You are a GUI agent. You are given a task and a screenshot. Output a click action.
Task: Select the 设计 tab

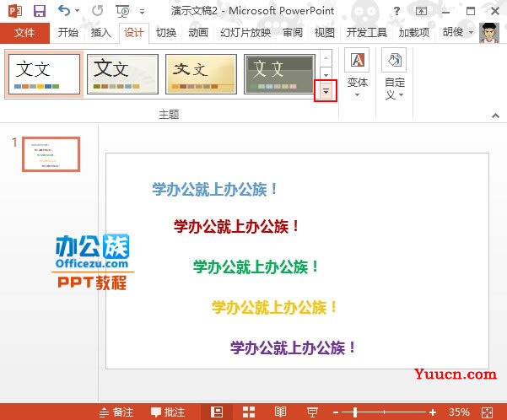(134, 33)
